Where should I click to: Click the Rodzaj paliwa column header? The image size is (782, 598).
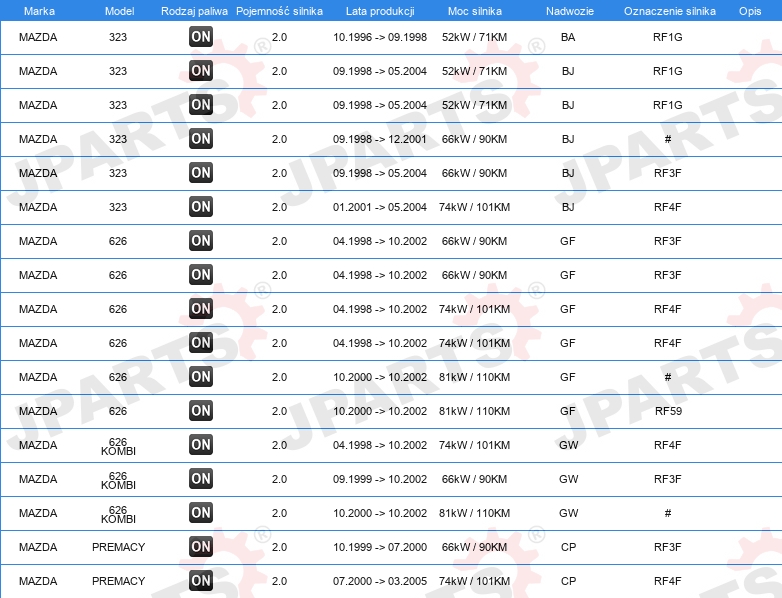195,11
